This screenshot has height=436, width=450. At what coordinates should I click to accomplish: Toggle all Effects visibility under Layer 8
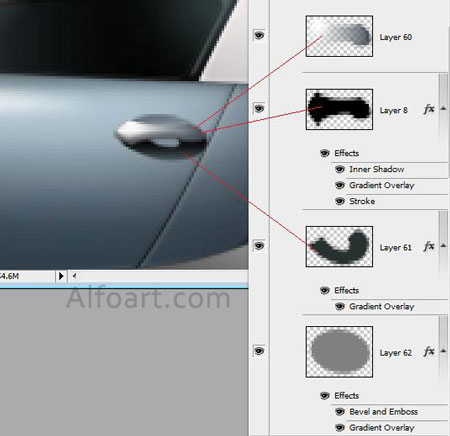click(x=325, y=153)
